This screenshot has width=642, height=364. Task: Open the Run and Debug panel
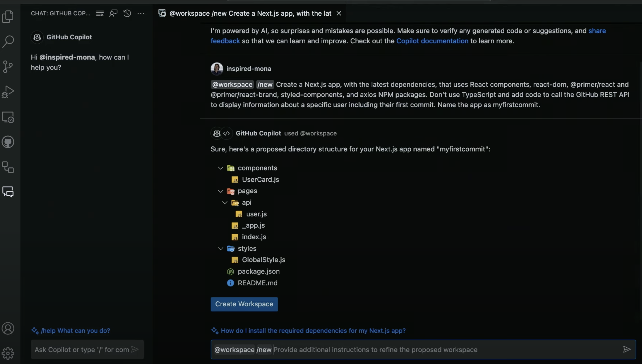tap(8, 91)
